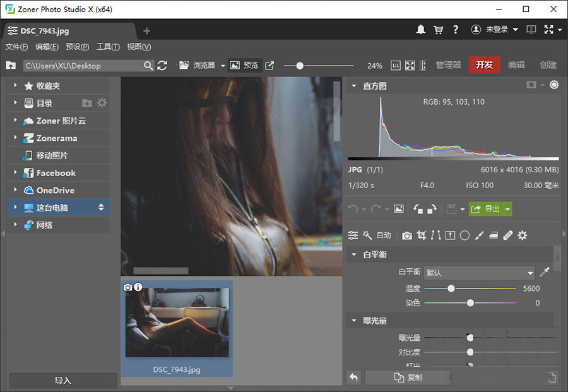Click the Export 导出 button
Image resolution: width=568 pixels, height=392 pixels.
coord(486,209)
